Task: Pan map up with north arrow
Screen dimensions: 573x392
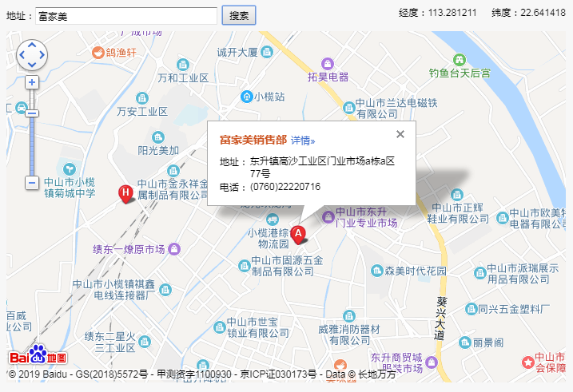Action: coord(32,45)
